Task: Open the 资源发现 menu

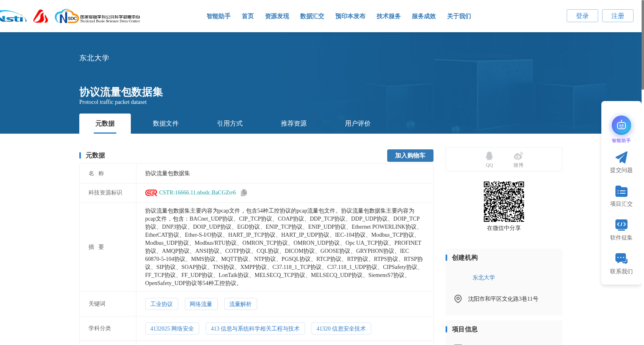Action: (x=277, y=16)
